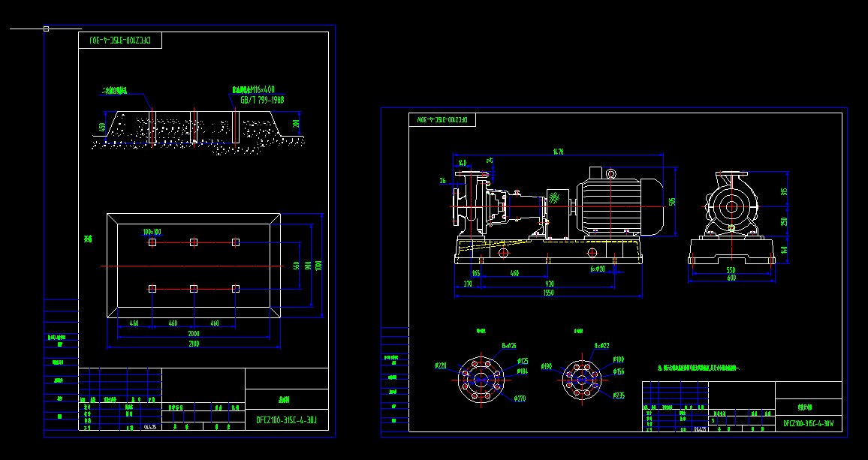The height and width of the screenshot is (460, 868).
Task: Select the suction flange detail with φ270 circle
Action: (481, 380)
